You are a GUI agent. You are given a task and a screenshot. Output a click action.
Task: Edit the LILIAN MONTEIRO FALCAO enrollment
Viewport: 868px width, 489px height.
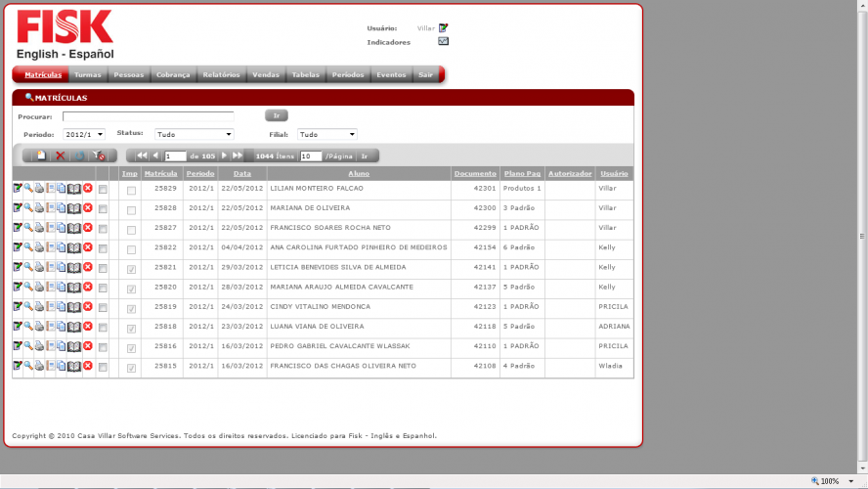18,189
